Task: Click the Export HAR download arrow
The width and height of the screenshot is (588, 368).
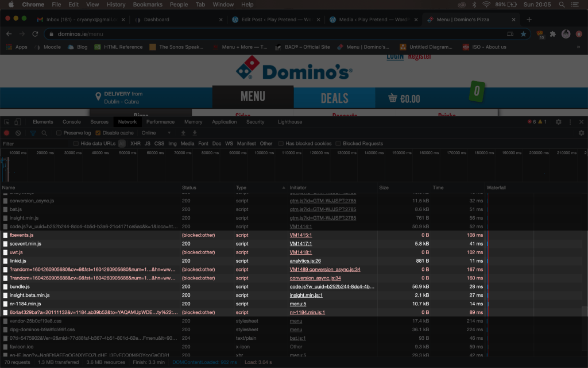Action: [x=195, y=133]
